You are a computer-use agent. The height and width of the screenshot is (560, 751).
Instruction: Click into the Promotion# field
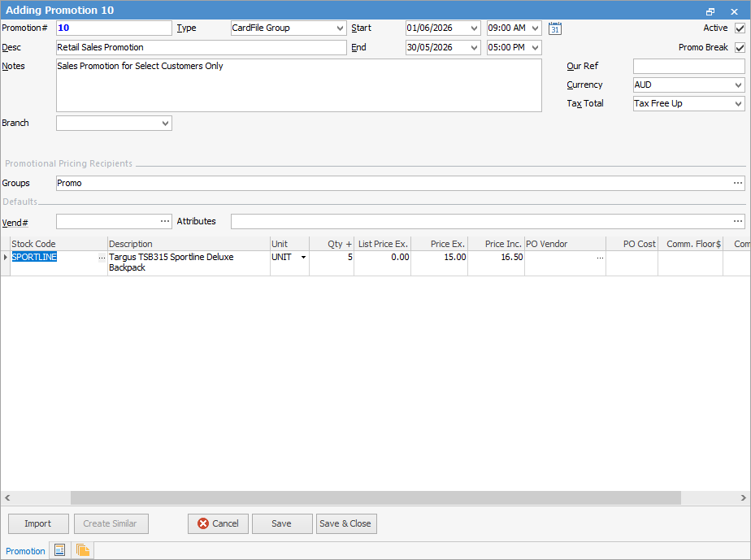click(114, 28)
